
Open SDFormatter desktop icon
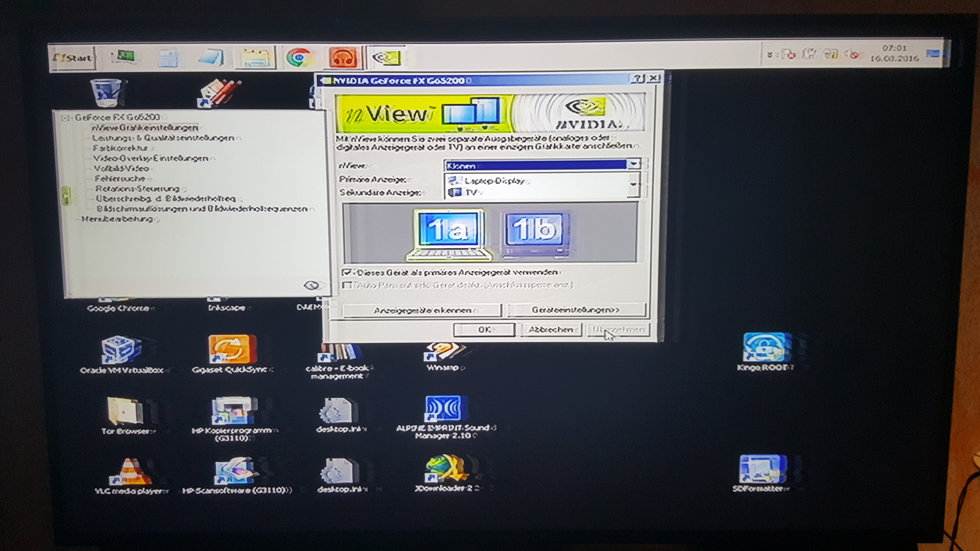tap(762, 473)
